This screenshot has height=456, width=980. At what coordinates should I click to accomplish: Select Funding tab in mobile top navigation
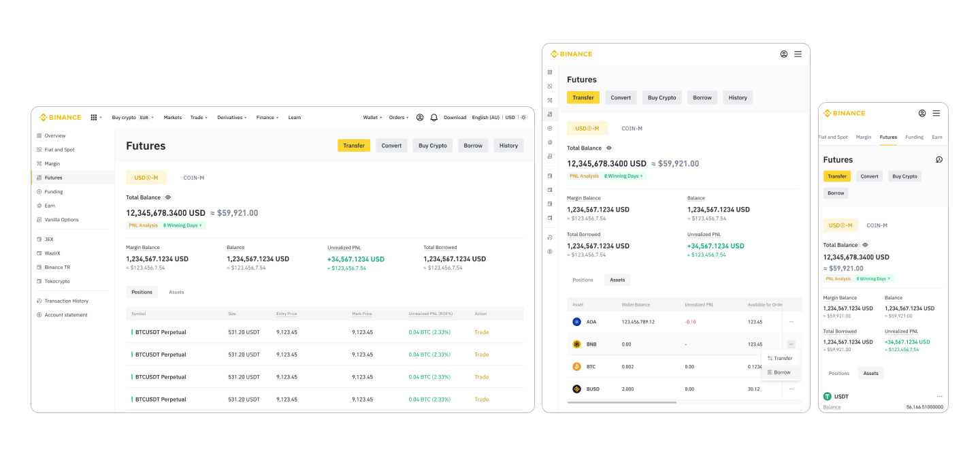[914, 137]
